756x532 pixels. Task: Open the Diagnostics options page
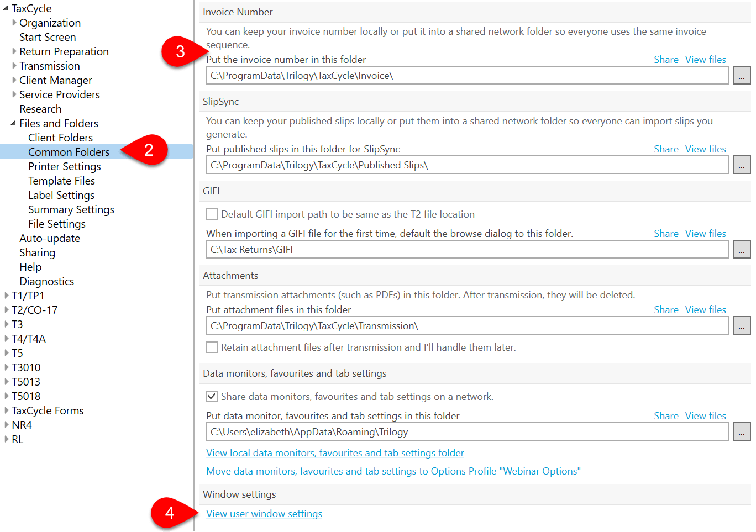(x=46, y=281)
